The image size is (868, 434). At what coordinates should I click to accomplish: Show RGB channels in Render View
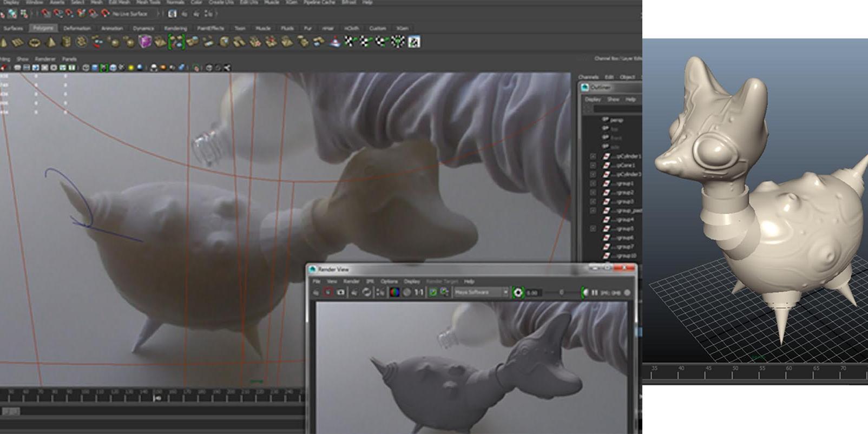point(394,292)
